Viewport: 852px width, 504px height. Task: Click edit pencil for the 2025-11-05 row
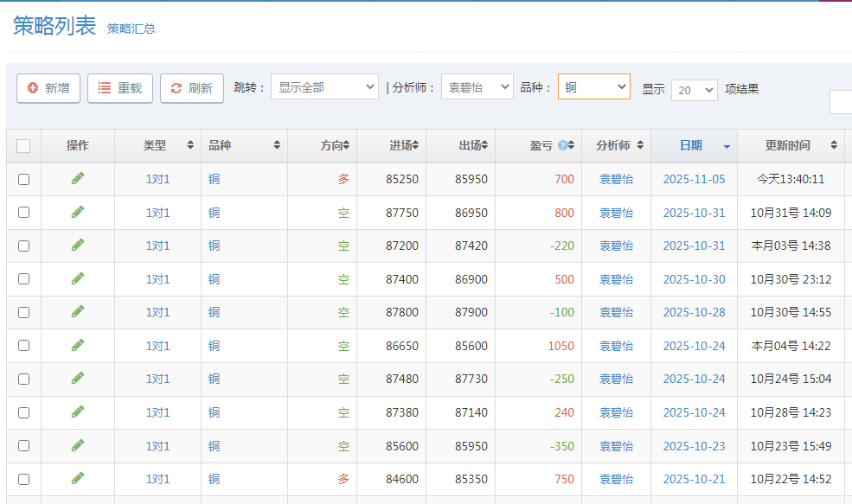(78, 178)
